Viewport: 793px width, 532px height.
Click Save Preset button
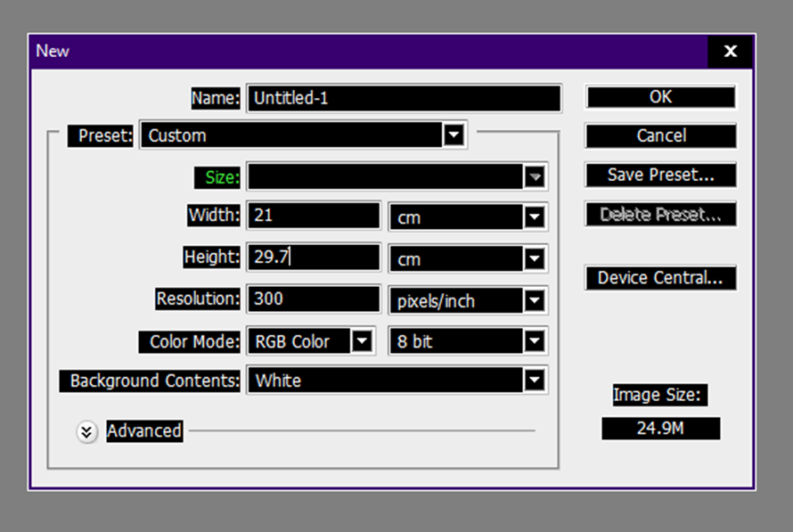660,175
